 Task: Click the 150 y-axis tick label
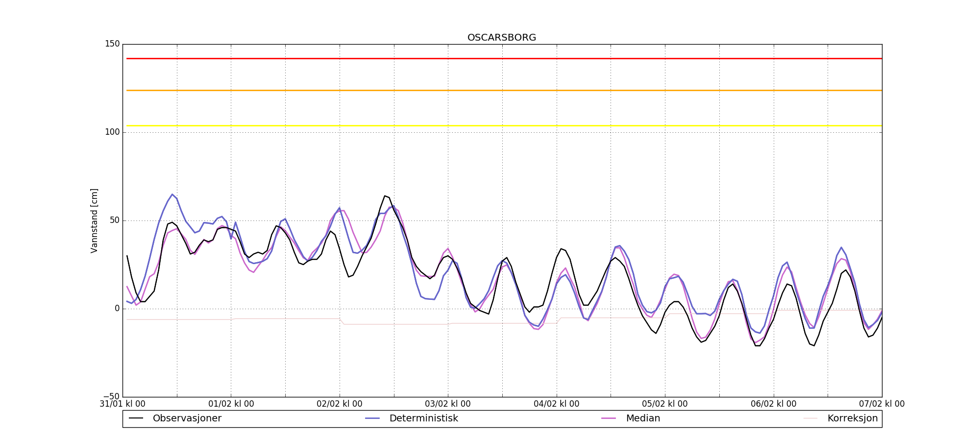112,44
